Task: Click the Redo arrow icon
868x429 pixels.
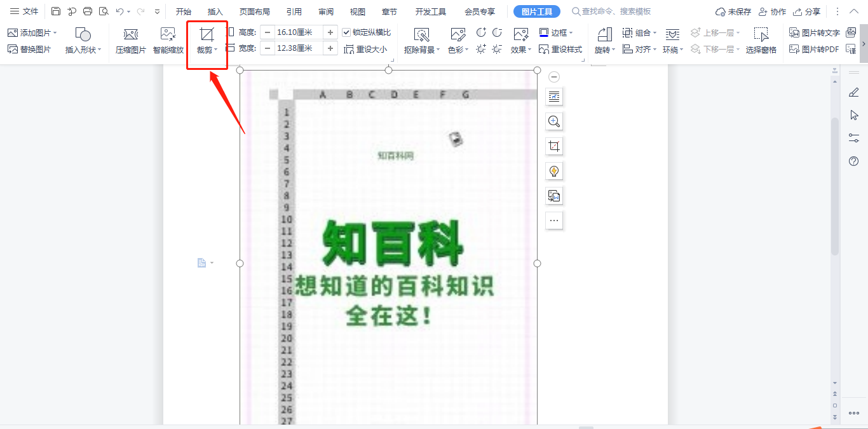Action: pyautogui.click(x=140, y=11)
